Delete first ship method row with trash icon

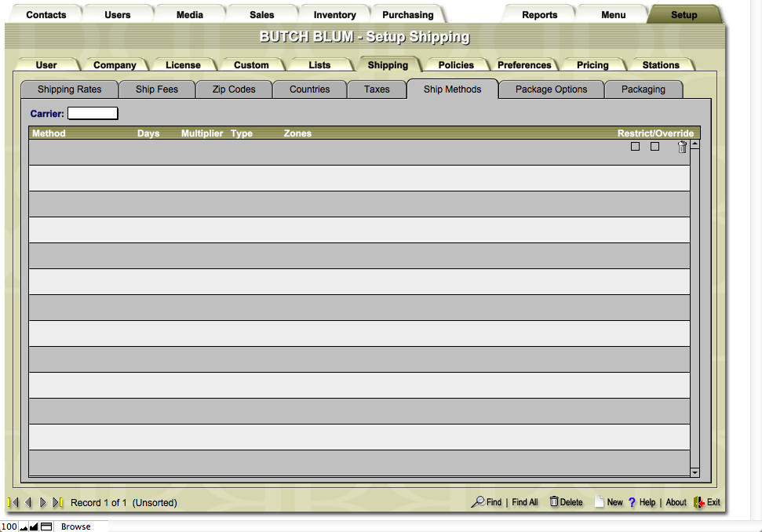coord(682,147)
